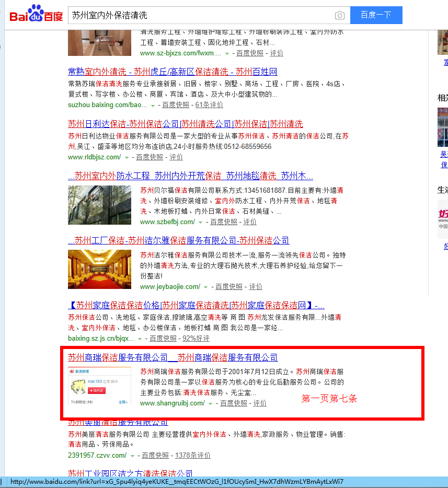Open 百度快照 for www.shangruibj.com result
This screenshot has width=448, height=488.
click(x=234, y=403)
